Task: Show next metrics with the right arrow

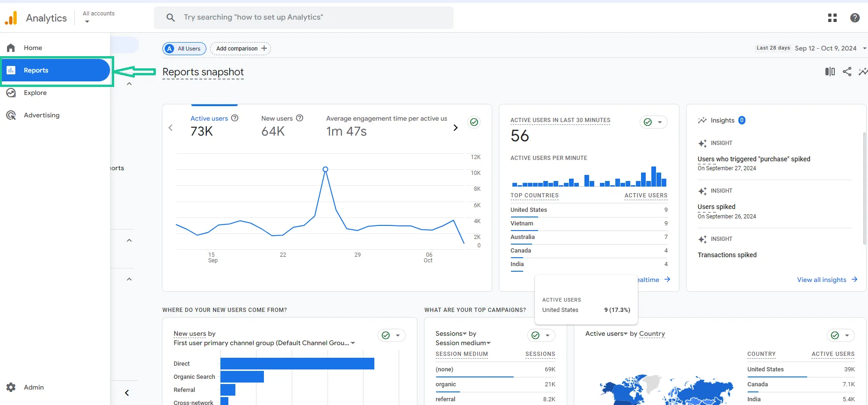Action: coord(456,128)
